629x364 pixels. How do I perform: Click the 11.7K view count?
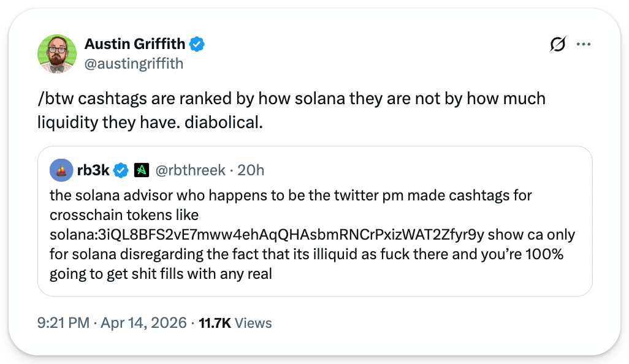(x=215, y=323)
